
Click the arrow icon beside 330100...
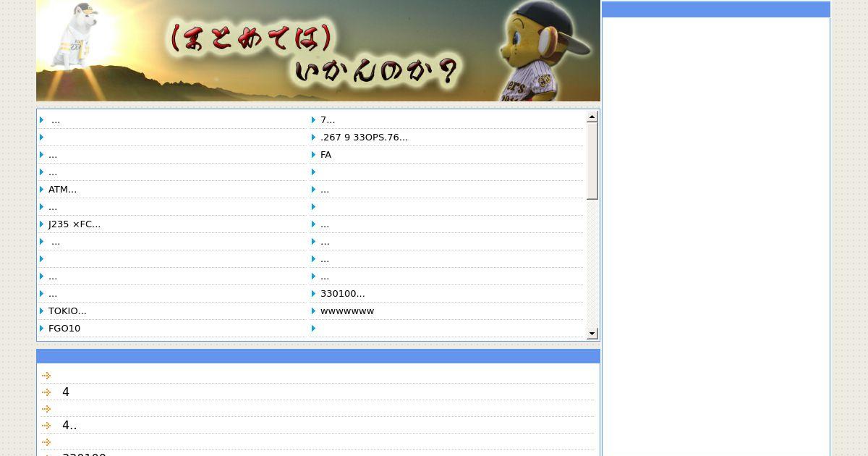(314, 294)
